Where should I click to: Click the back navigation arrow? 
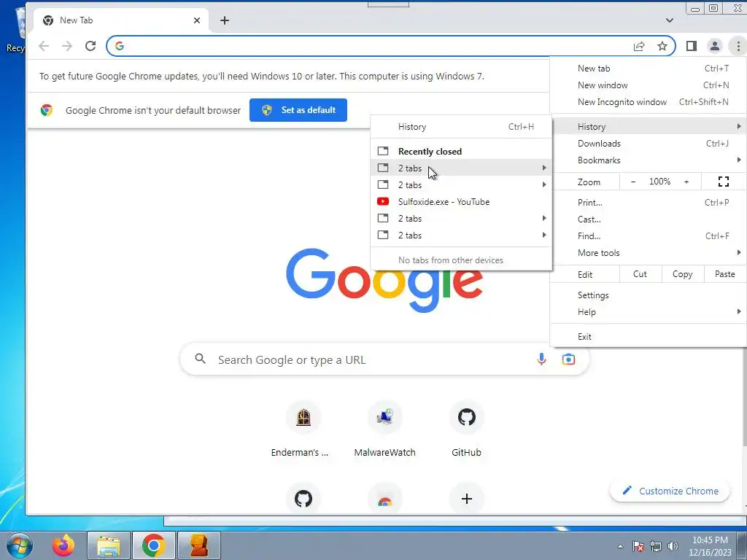click(x=44, y=46)
